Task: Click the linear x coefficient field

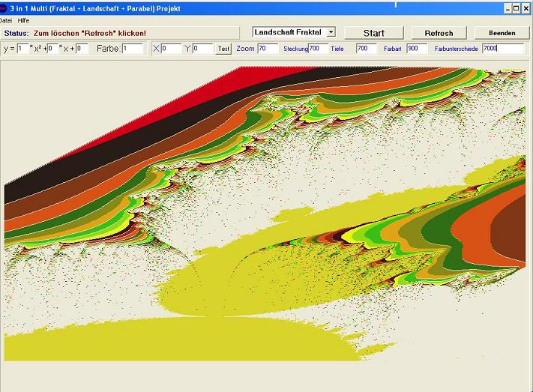Action: tap(52, 49)
